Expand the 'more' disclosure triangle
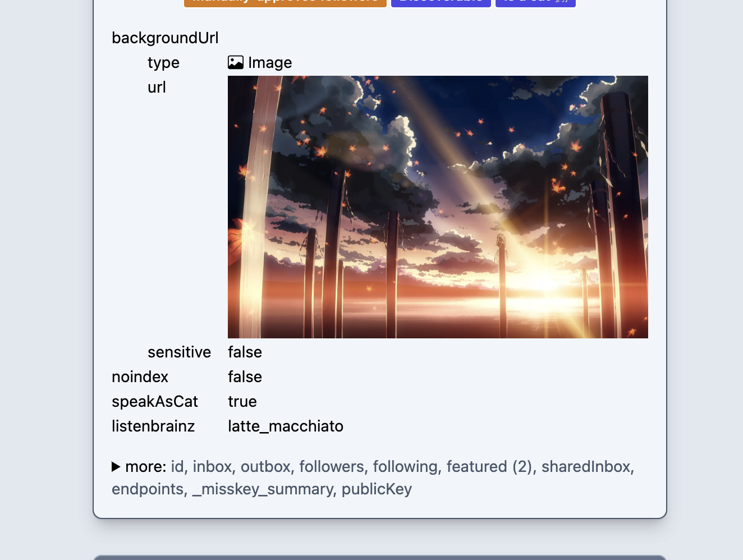 116,467
